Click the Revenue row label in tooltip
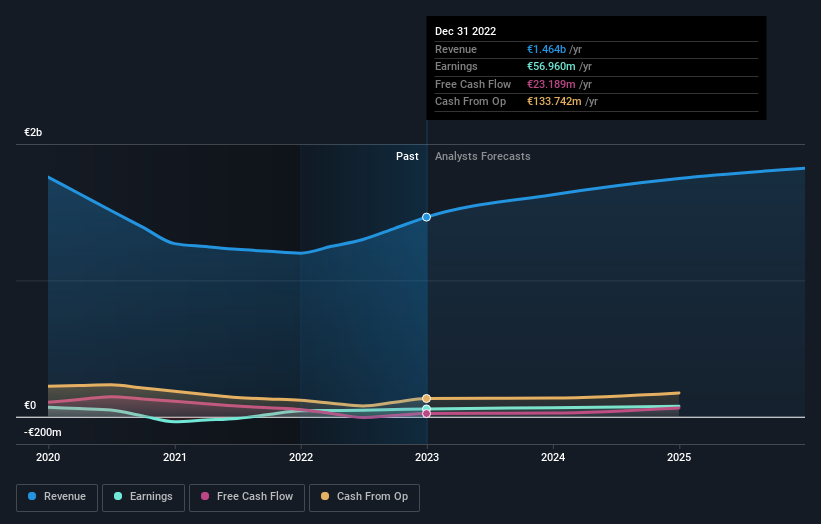The height and width of the screenshot is (524, 821). pos(456,49)
